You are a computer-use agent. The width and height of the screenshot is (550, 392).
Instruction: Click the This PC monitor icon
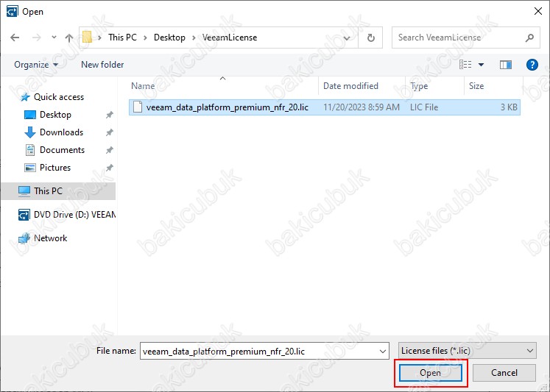pyautogui.click(x=24, y=191)
